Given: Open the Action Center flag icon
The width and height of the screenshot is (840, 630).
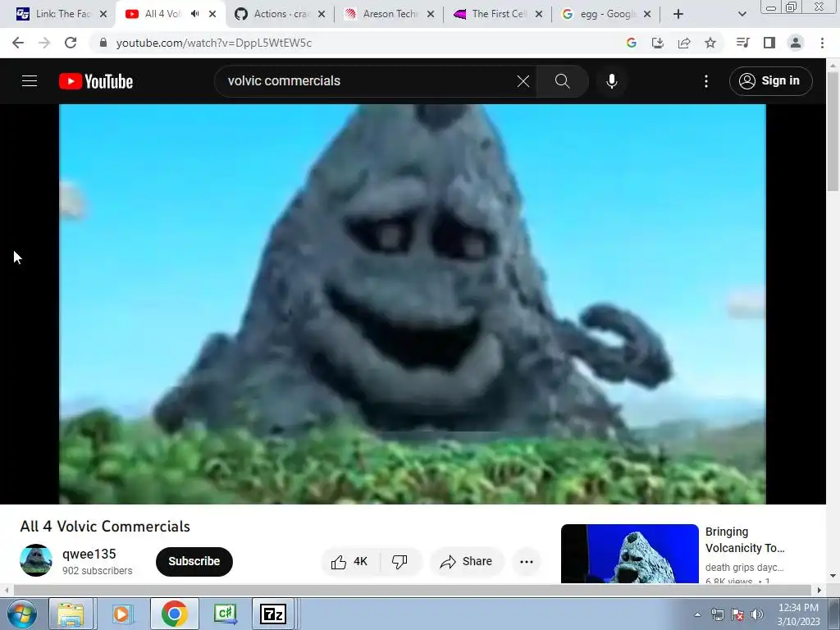Looking at the screenshot, I should tap(737, 614).
